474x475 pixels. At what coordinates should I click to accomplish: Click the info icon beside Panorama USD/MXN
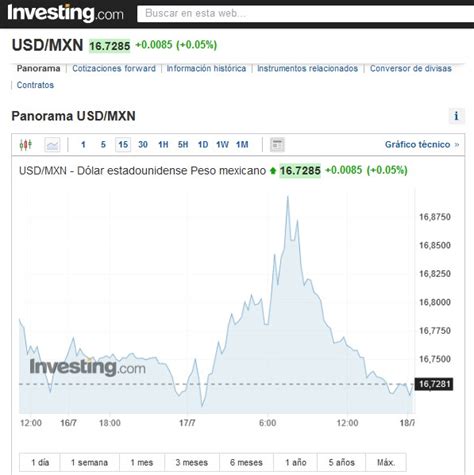click(x=456, y=116)
